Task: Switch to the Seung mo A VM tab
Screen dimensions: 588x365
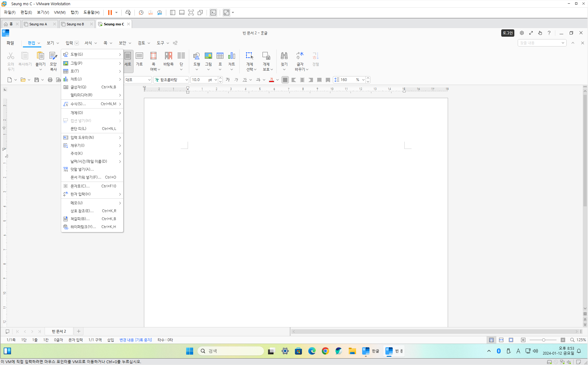Action: coord(38,24)
